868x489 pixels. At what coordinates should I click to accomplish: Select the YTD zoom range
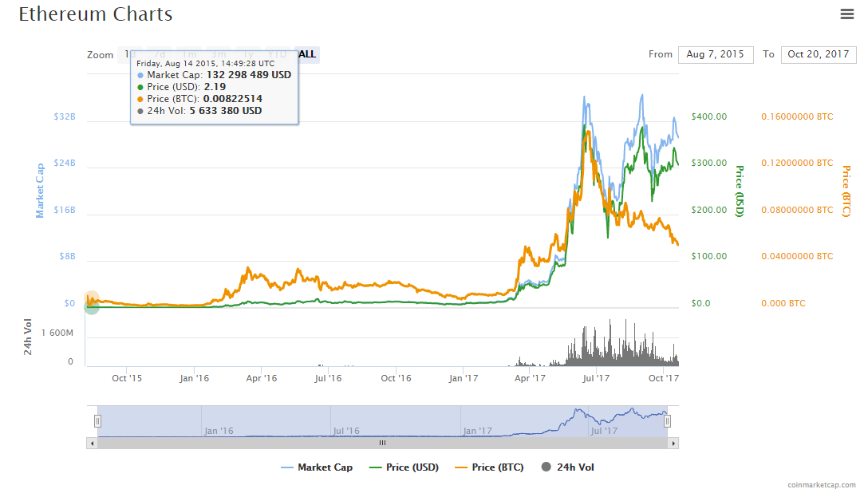coord(277,54)
